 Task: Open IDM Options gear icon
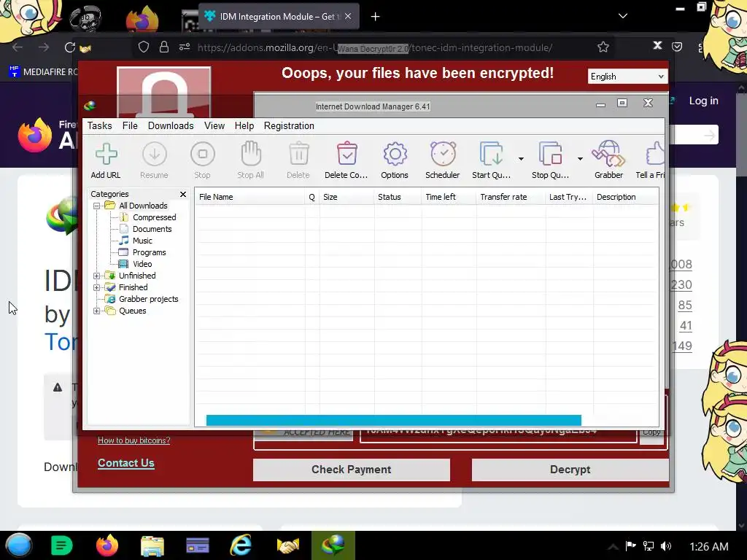click(x=395, y=155)
